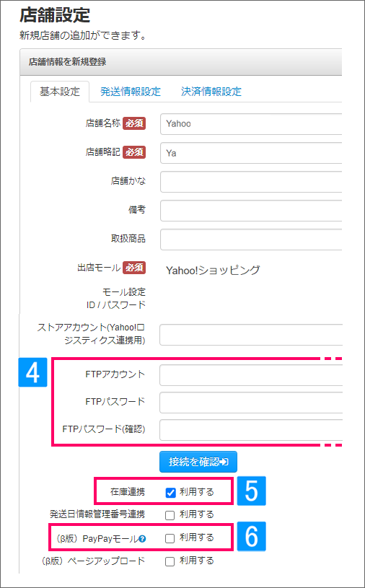Click the blue number 6 step marker
This screenshot has width=365, height=588.
pyautogui.click(x=251, y=536)
